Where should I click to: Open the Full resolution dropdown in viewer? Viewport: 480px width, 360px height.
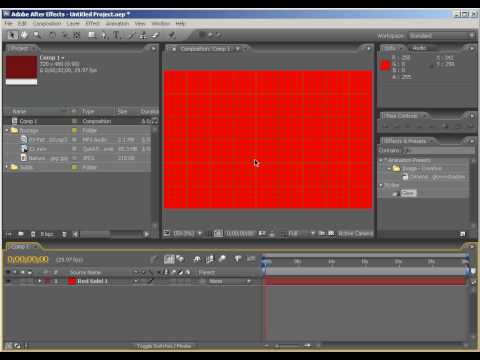301,234
